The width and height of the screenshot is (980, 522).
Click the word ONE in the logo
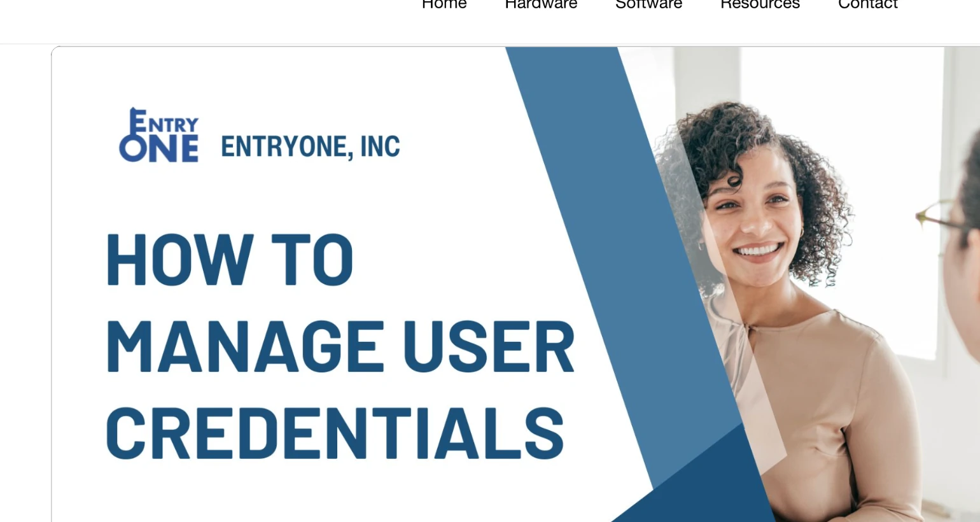(x=159, y=150)
